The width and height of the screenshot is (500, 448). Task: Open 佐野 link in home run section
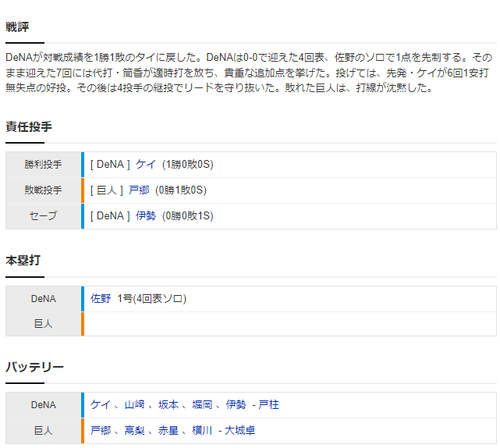tap(101, 299)
